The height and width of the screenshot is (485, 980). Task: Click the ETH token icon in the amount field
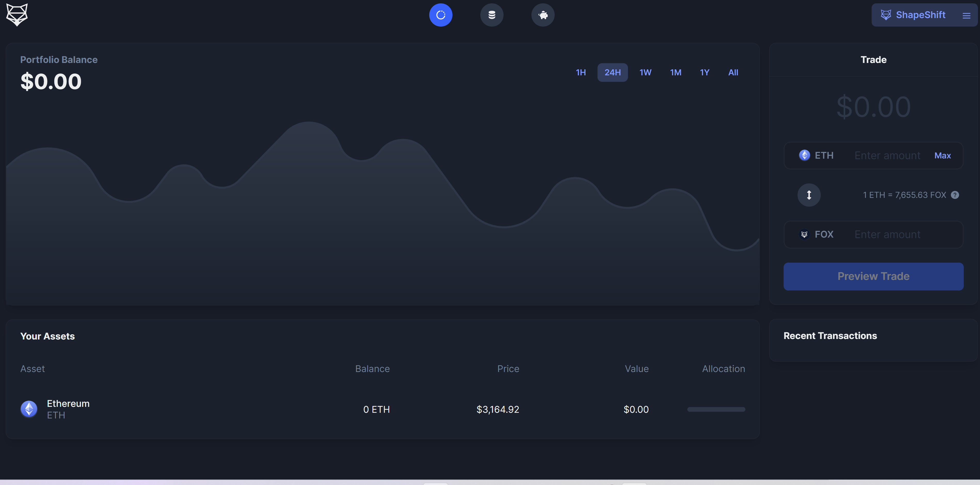tap(804, 155)
